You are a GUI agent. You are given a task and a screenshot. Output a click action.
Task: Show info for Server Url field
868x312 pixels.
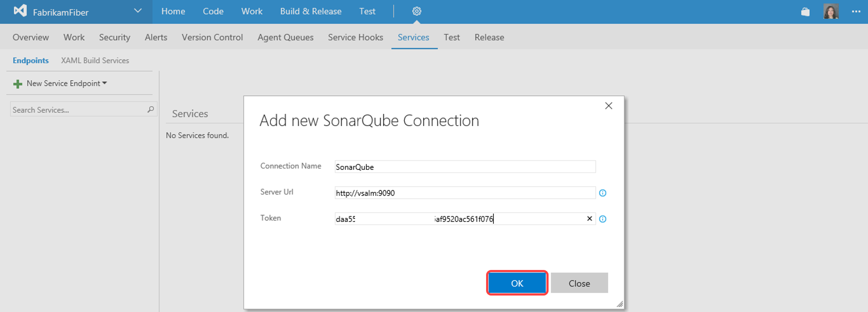(x=603, y=193)
